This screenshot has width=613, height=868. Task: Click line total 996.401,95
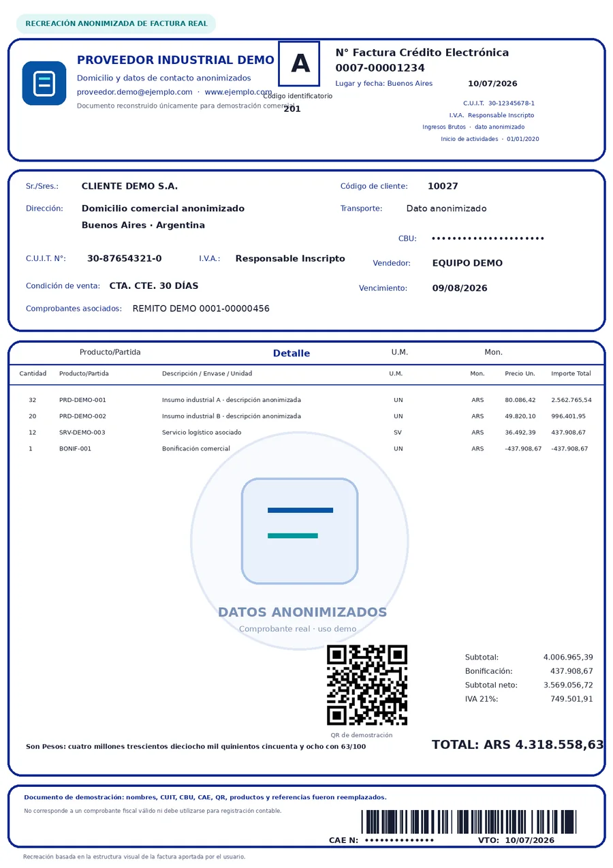[569, 416]
